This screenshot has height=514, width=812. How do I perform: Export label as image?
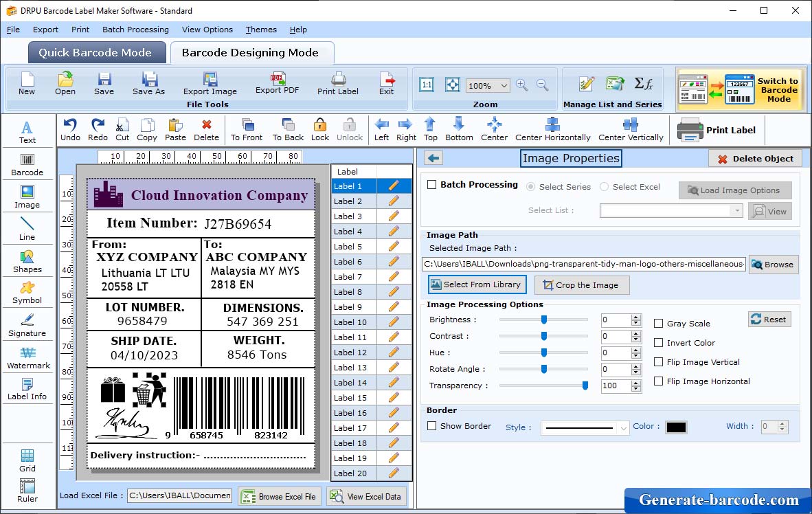click(x=210, y=84)
